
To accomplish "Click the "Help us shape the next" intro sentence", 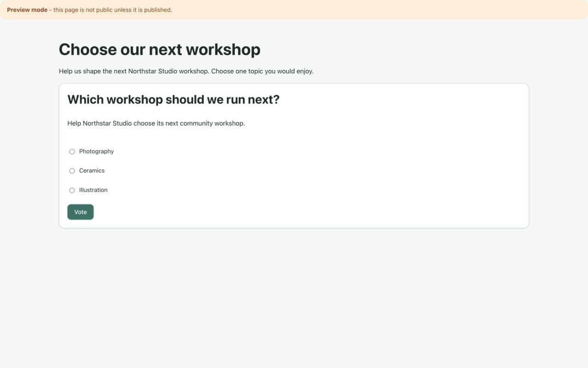I will click(x=186, y=71).
